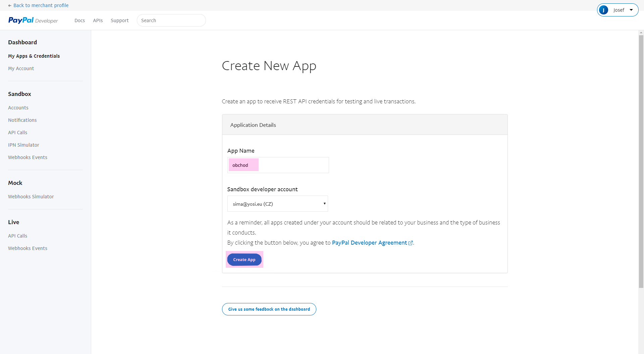The height and width of the screenshot is (354, 644).
Task: Open the Josef account dropdown arrow
Action: (631, 10)
